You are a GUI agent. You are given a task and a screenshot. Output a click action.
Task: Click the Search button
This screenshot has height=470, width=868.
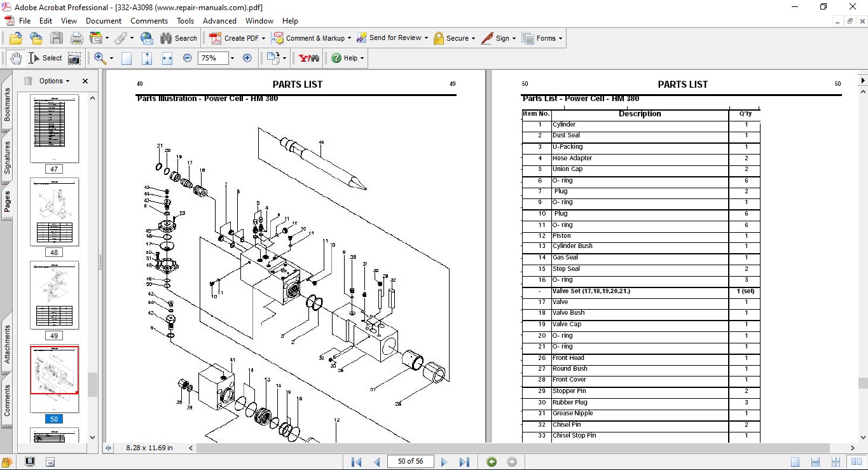[x=179, y=38]
